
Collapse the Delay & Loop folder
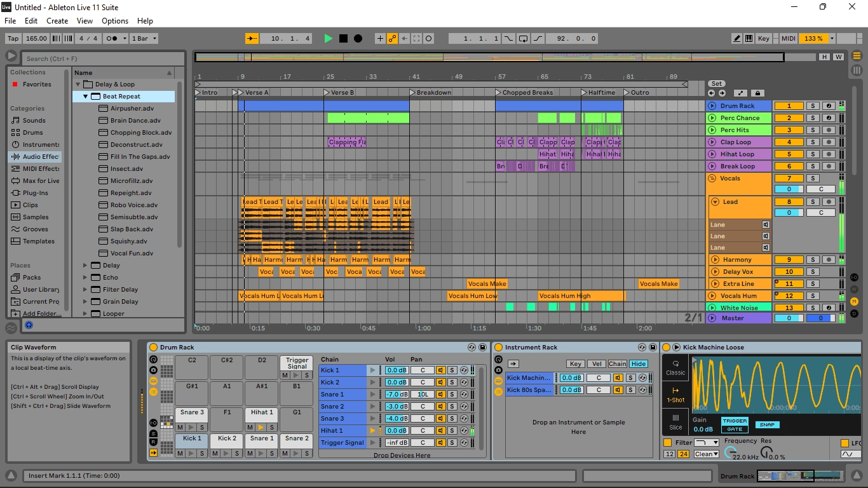pos(78,85)
